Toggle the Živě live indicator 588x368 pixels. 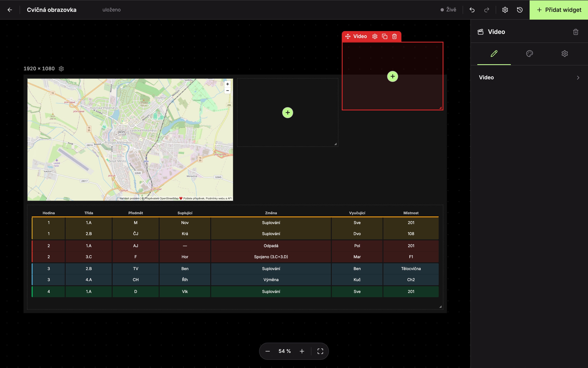(448, 10)
